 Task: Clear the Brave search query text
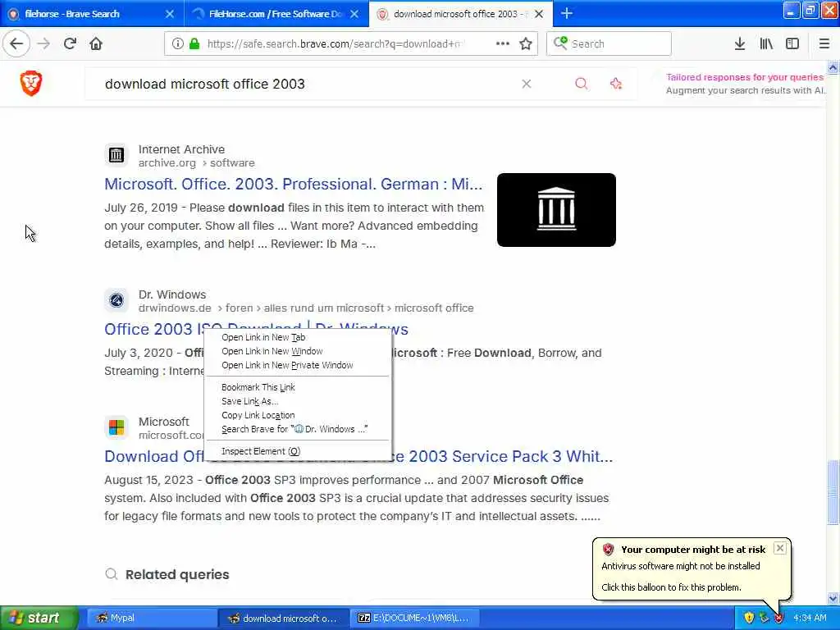coord(527,84)
